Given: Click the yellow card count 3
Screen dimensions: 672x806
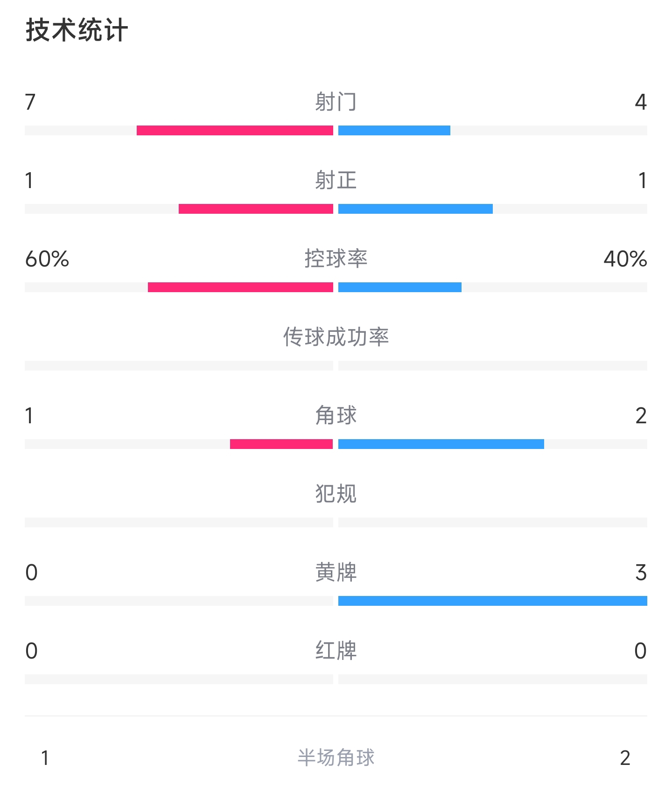Looking at the screenshot, I should pos(641,573).
